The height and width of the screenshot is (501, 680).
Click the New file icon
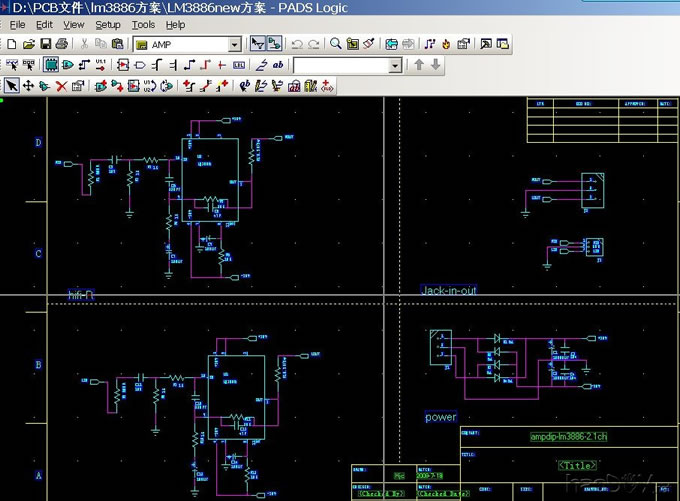tap(11, 44)
